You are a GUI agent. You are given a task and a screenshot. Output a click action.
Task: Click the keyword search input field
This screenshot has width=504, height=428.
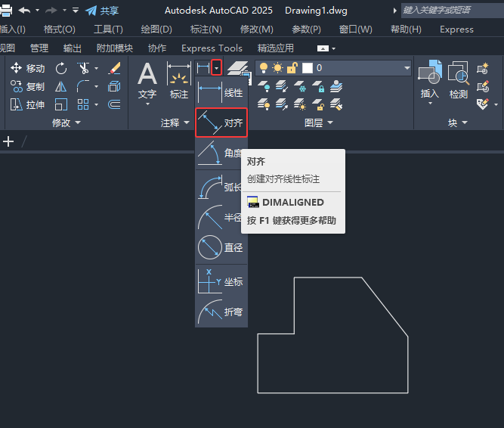click(453, 11)
